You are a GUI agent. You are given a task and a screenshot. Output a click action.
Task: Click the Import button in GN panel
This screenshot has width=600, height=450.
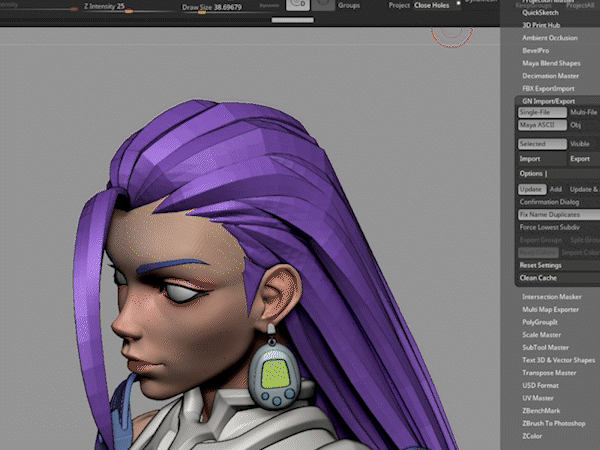tap(542, 159)
